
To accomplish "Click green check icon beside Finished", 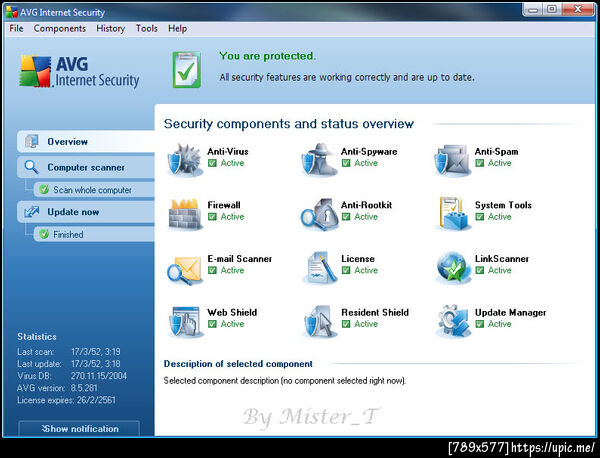I will (x=44, y=234).
